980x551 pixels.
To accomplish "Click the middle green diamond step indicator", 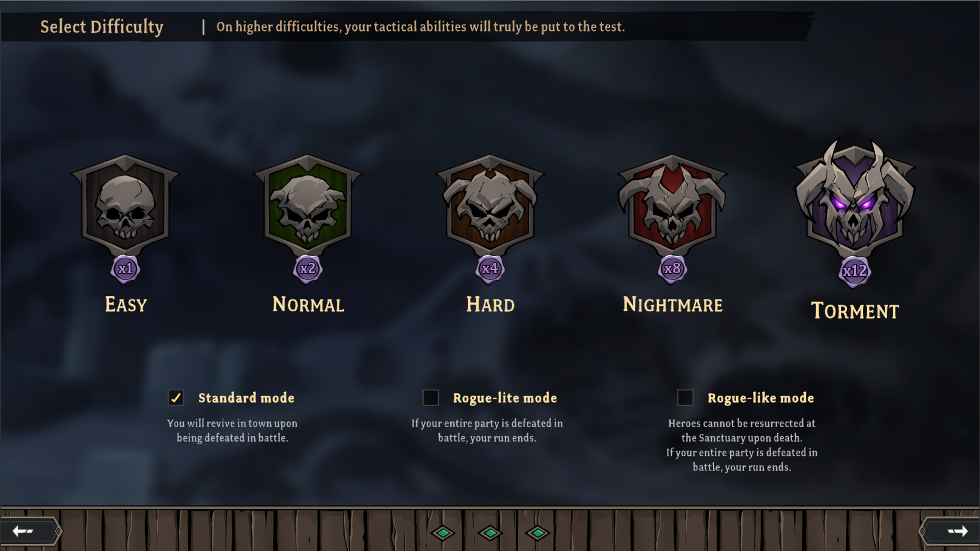I will coord(490,533).
